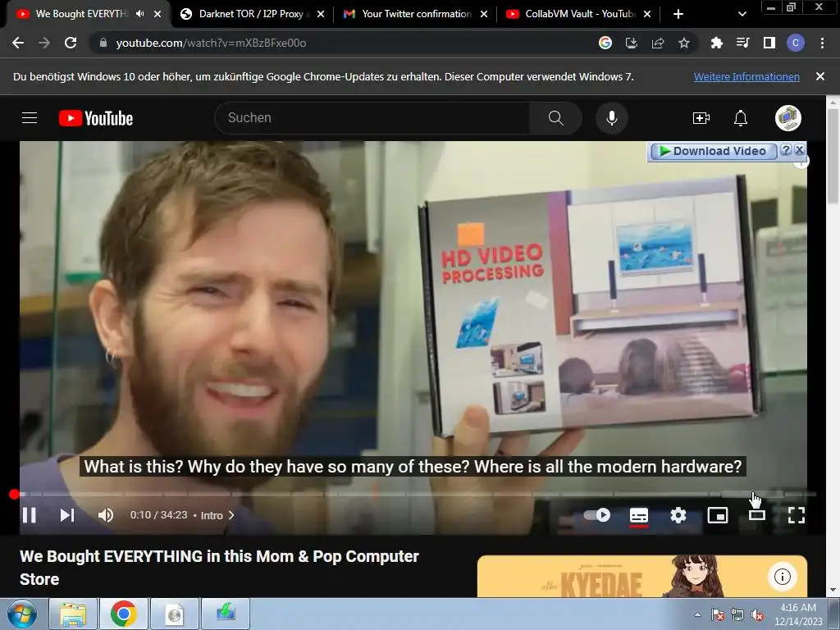This screenshot has height=630, width=840.
Task: Open the Chrome profile C avatar
Action: pyautogui.click(x=796, y=43)
